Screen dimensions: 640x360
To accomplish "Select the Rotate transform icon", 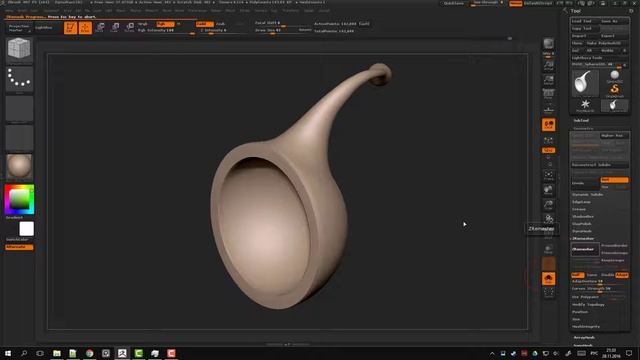I will pyautogui.click(x=129, y=28).
